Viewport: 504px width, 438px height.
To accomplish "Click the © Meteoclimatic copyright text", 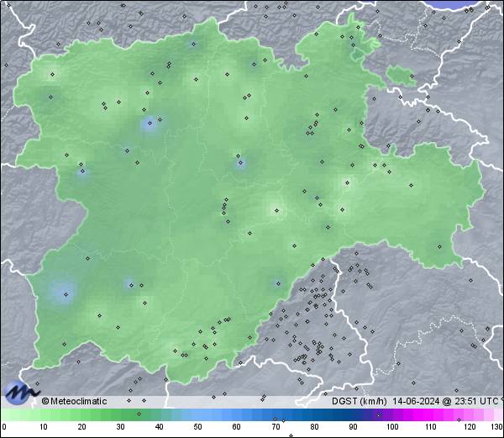I will tap(74, 401).
